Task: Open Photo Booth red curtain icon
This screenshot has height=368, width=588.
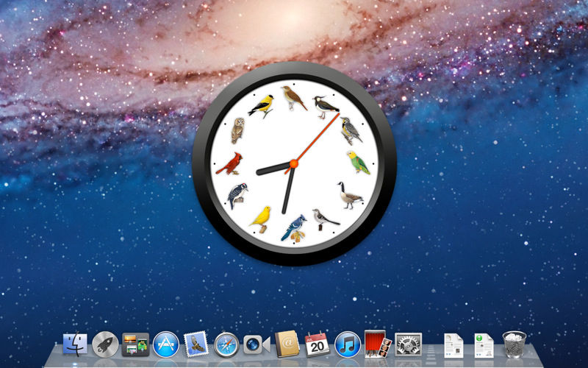Action: click(378, 344)
